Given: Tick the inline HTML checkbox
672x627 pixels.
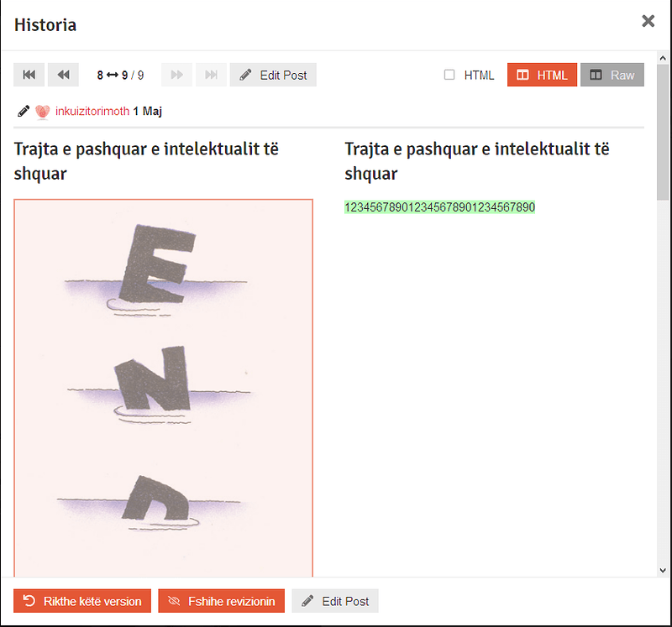Looking at the screenshot, I should point(449,75).
